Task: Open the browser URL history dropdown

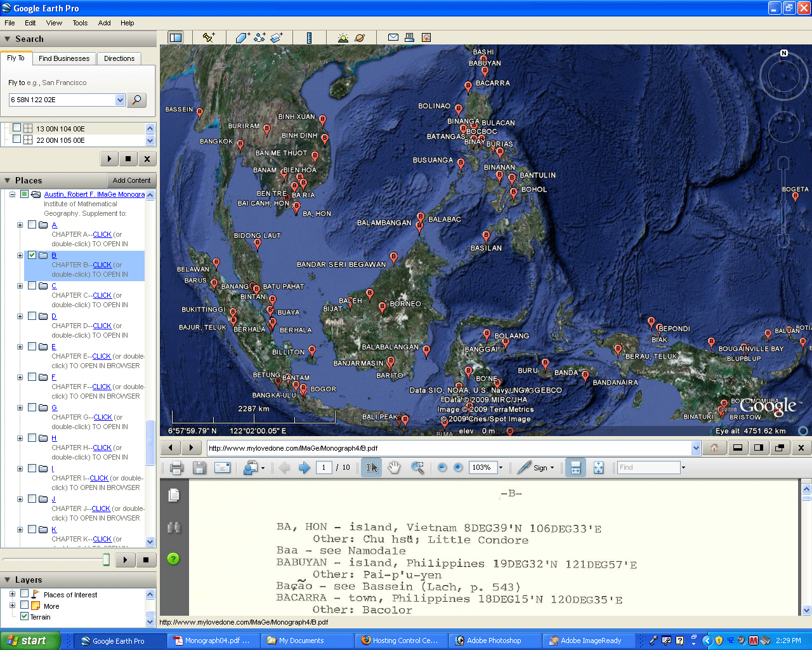Action: pyautogui.click(x=696, y=448)
